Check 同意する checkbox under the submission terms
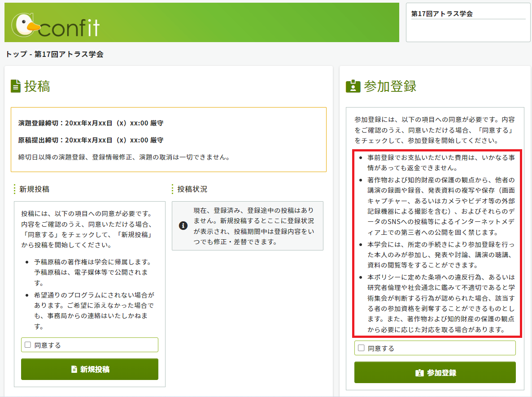Image resolution: width=532 pixels, height=397 pixels. 28,345
